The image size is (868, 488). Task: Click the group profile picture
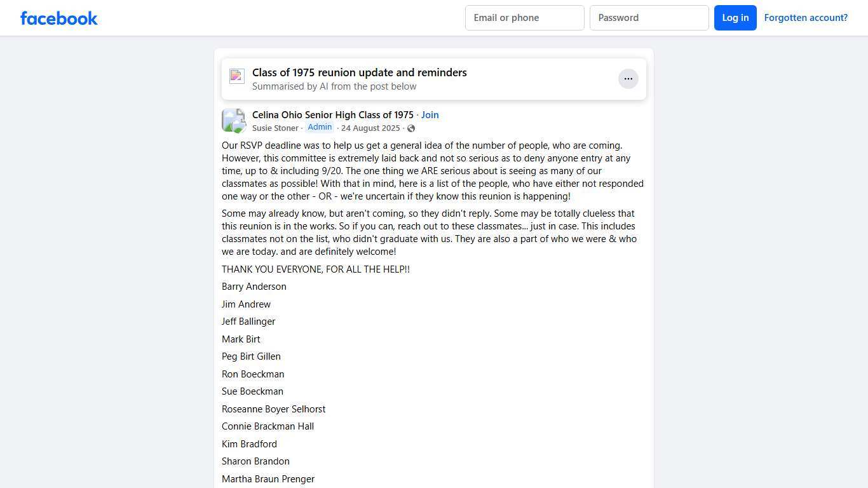(x=233, y=121)
